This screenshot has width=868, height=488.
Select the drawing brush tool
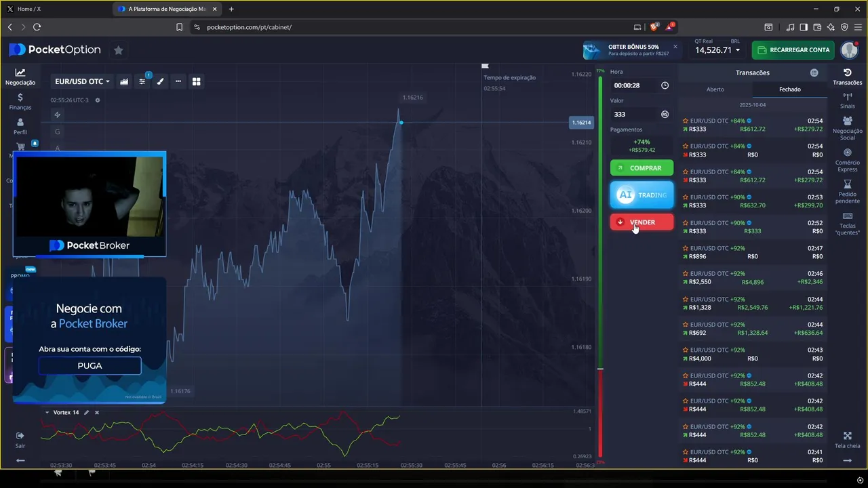160,81
